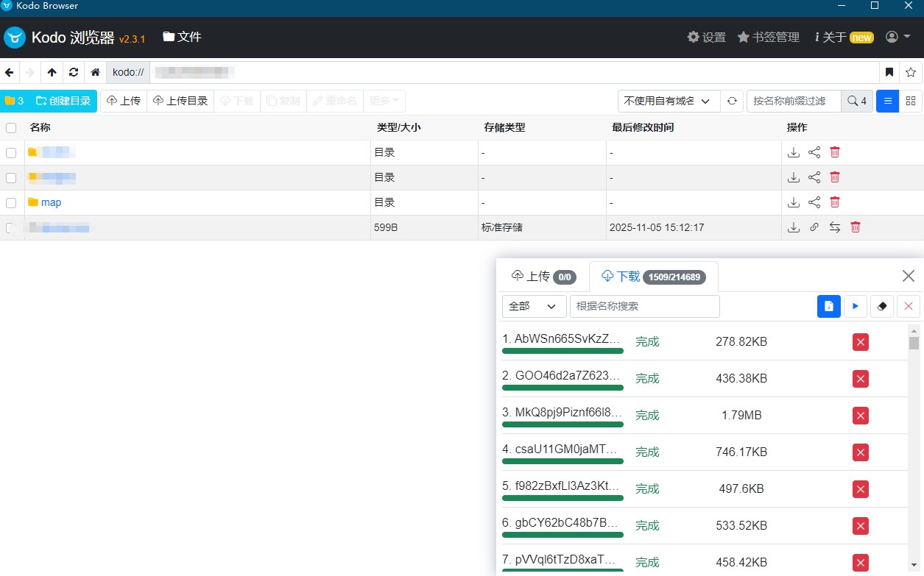Viewport: 924px width, 576px height.
Task: Delete the map folder
Action: pyautogui.click(x=835, y=202)
